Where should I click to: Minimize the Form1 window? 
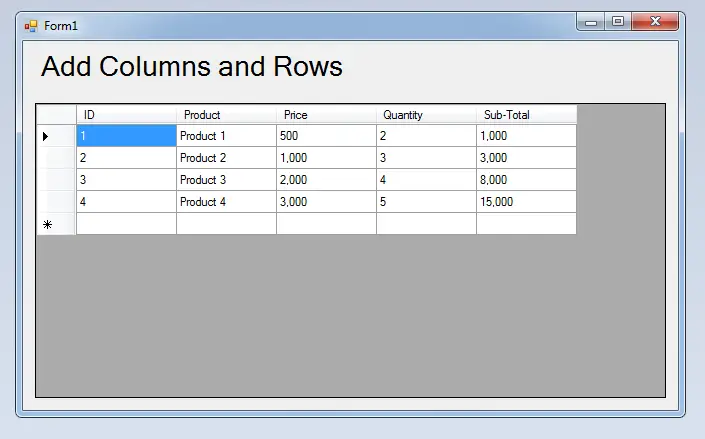coord(591,22)
